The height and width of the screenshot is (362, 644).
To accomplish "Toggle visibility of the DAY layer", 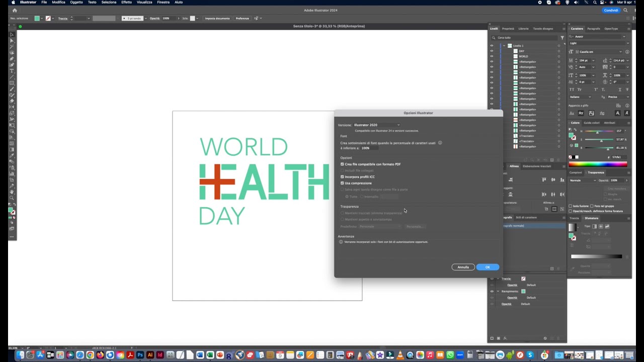I will tap(492, 51).
